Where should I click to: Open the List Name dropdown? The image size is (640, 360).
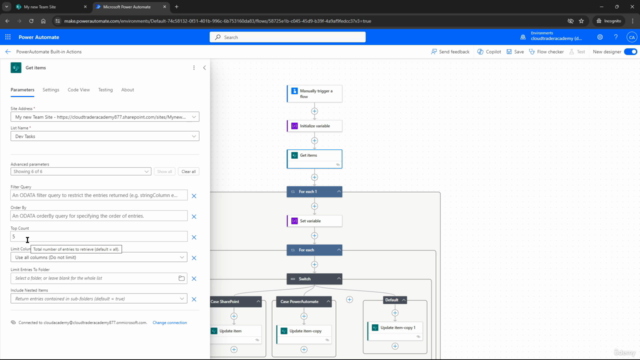105,136
